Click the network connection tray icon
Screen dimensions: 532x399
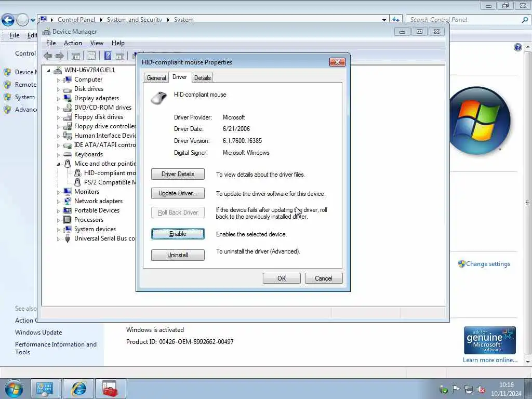pyautogui.click(x=469, y=389)
